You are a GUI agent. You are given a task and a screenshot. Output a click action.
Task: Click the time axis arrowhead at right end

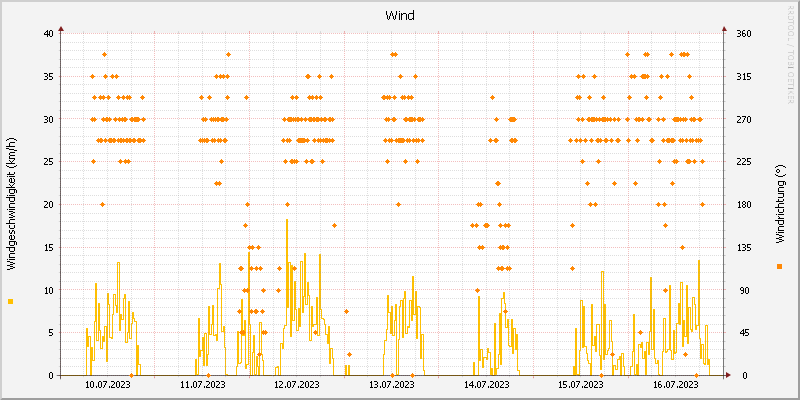[728, 375]
